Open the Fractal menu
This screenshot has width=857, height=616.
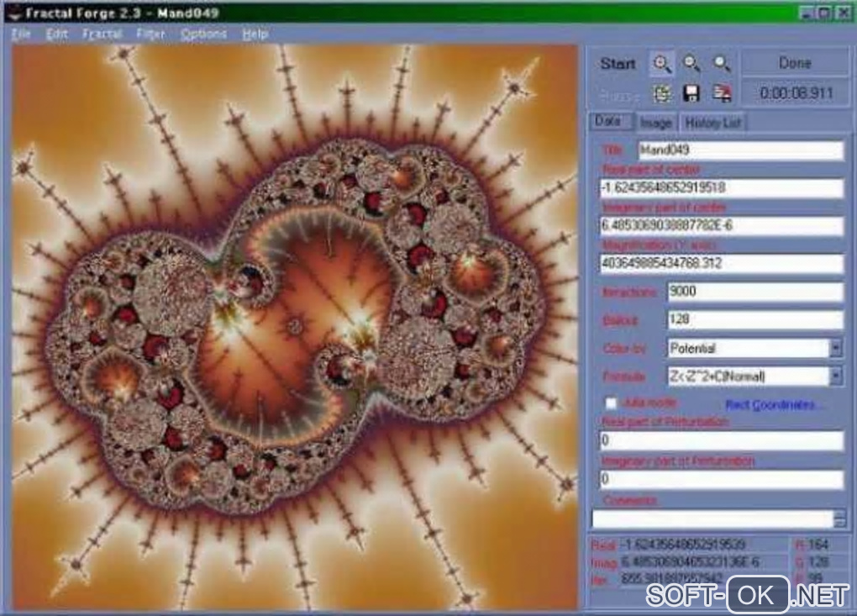tap(103, 34)
